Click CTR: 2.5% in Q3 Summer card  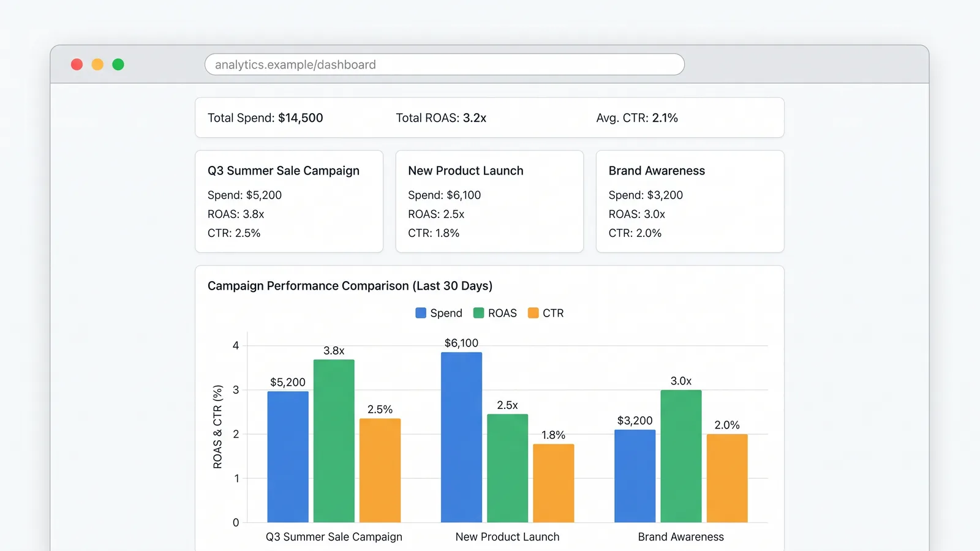(x=234, y=233)
